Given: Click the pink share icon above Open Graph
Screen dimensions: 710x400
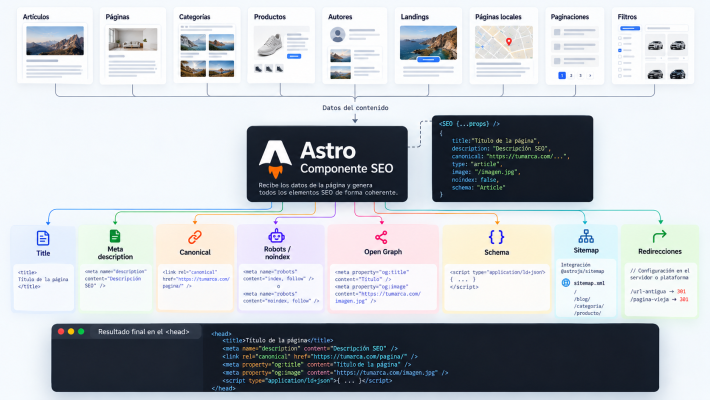Looking at the screenshot, I should [381, 237].
